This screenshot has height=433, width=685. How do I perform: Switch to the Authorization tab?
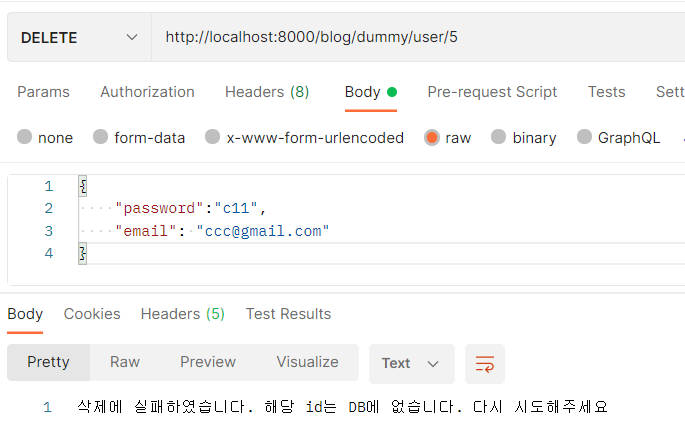pos(147,92)
